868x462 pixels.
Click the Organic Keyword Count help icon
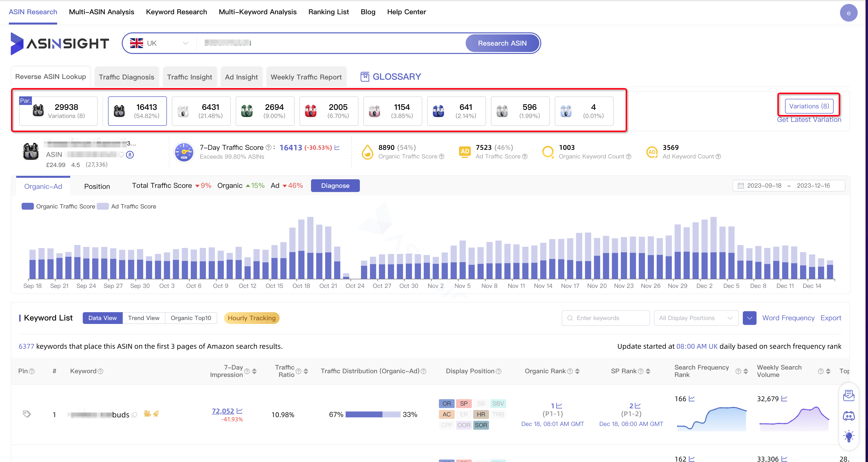tap(628, 156)
